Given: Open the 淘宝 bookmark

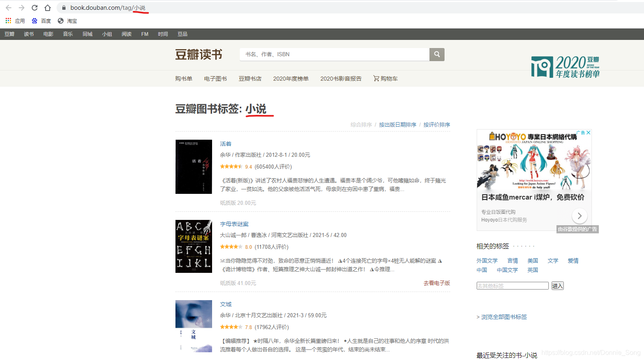Looking at the screenshot, I should (68, 21).
